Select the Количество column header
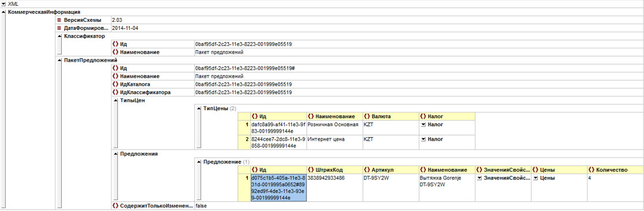Image resolution: width=644 pixels, height=211 pixels. [x=615, y=170]
